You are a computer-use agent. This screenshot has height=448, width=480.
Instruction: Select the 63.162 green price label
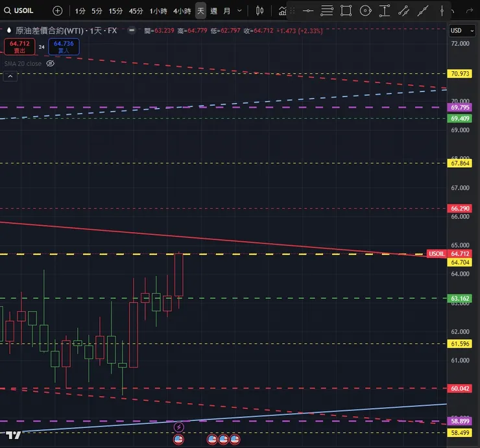click(x=460, y=298)
